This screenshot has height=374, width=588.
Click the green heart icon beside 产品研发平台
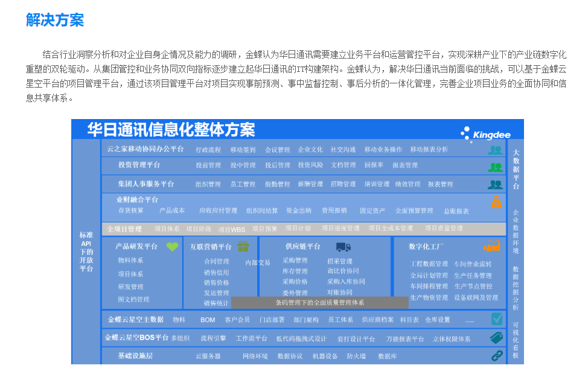[x=172, y=247]
